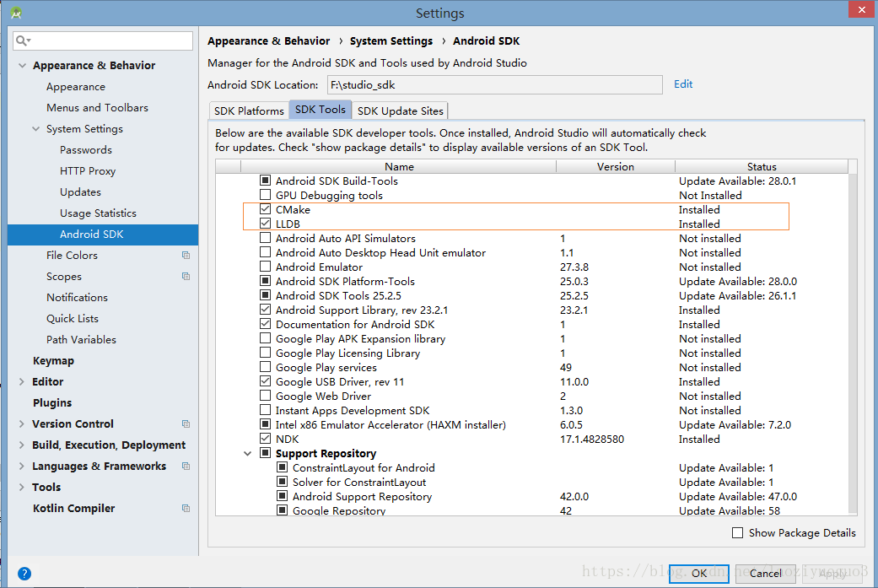Open Menus and Toolbars settings
The height and width of the screenshot is (588, 878).
click(x=98, y=107)
